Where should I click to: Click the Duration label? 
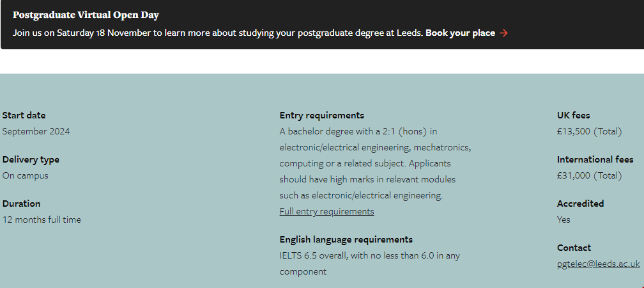pos(21,204)
